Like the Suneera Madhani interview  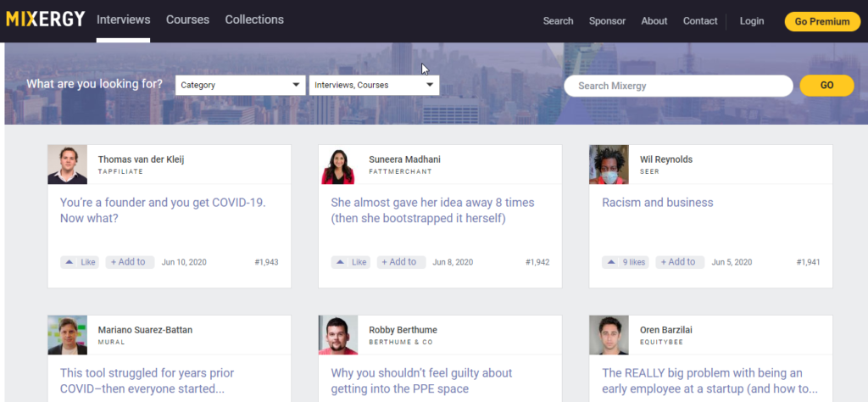click(x=350, y=262)
